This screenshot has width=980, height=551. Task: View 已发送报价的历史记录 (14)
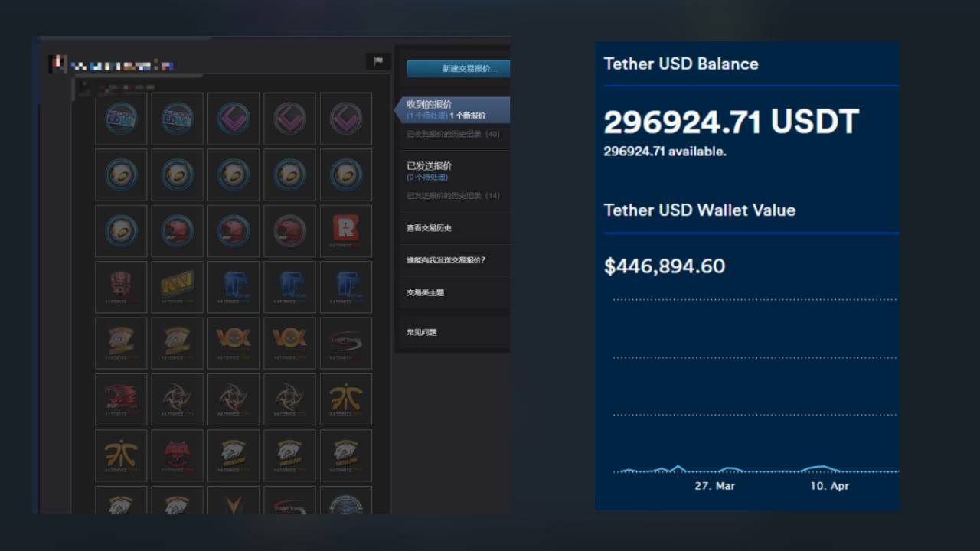point(453,196)
